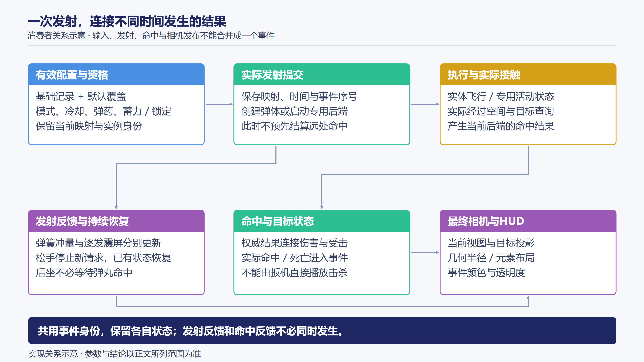This screenshot has height=362, width=644.
Task: Click the line 模式、冷却、弹药、蓄力 / 锁定
Action: (103, 111)
